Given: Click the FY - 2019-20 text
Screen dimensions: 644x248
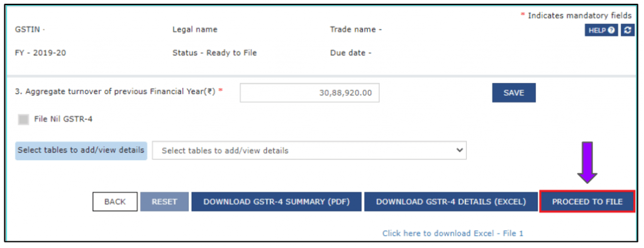Looking at the screenshot, I should pyautogui.click(x=40, y=53).
